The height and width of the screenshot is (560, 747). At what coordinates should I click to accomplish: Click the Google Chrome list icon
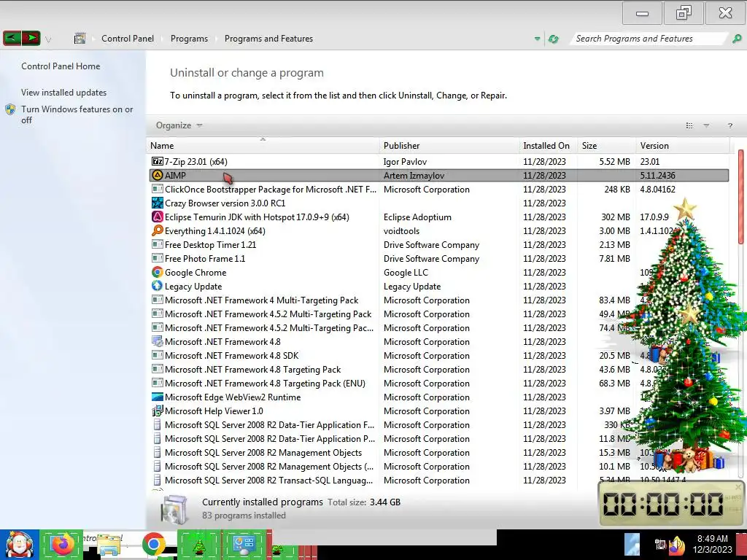pos(158,273)
